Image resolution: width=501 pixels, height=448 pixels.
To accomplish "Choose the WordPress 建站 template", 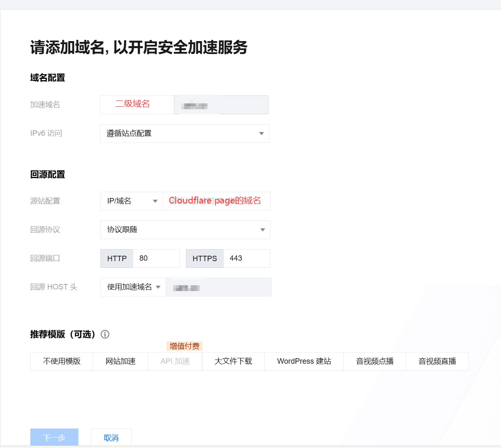I will [304, 361].
